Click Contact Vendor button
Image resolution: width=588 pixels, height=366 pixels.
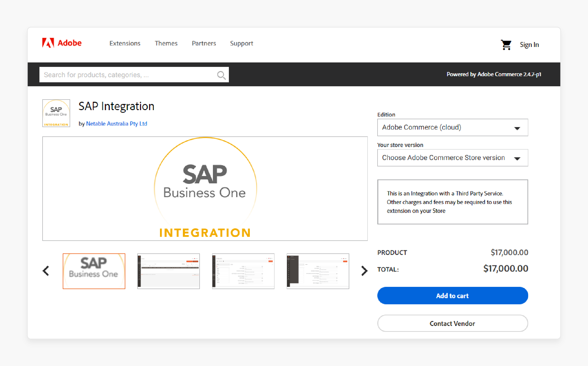tap(453, 323)
